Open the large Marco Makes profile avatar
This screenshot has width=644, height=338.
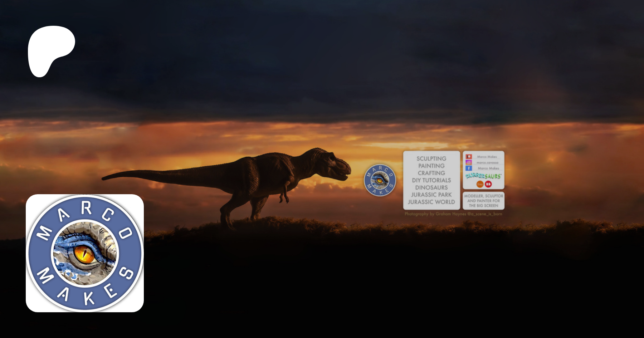point(85,253)
